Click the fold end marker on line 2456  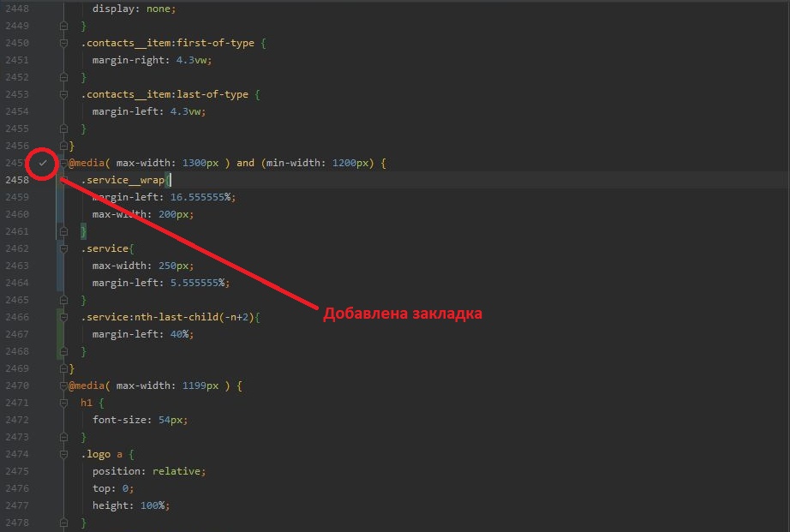tap(63, 146)
